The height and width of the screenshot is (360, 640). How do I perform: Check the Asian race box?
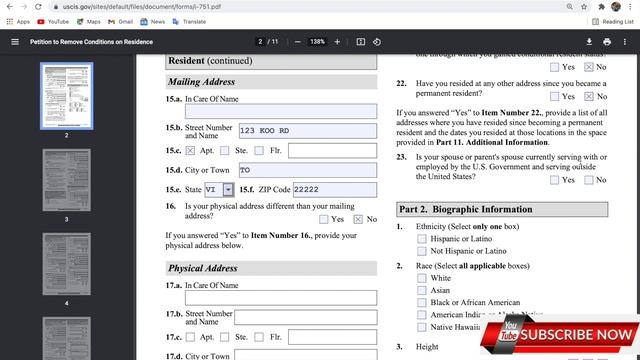[422, 290]
